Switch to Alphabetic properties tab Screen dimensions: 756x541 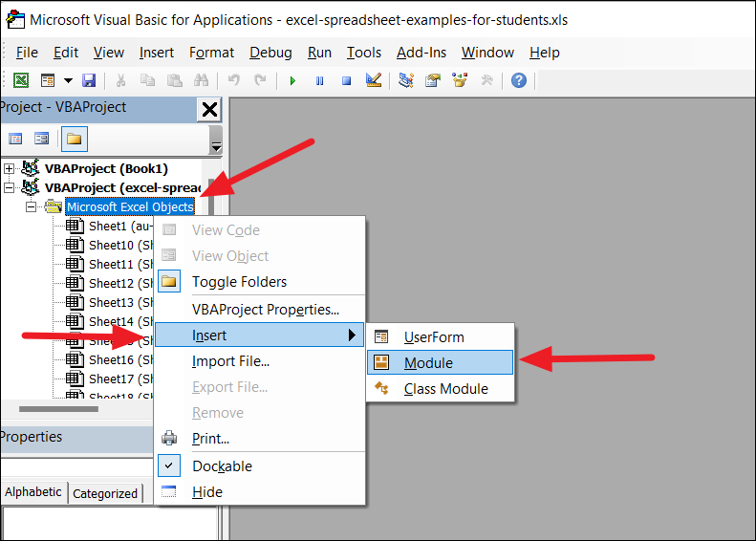coord(33,492)
